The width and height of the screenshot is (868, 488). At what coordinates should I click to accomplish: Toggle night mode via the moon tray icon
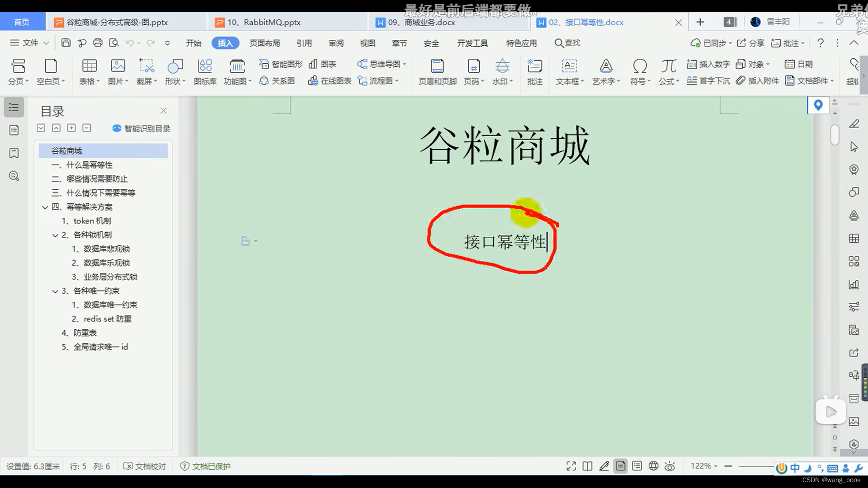pos(807,469)
